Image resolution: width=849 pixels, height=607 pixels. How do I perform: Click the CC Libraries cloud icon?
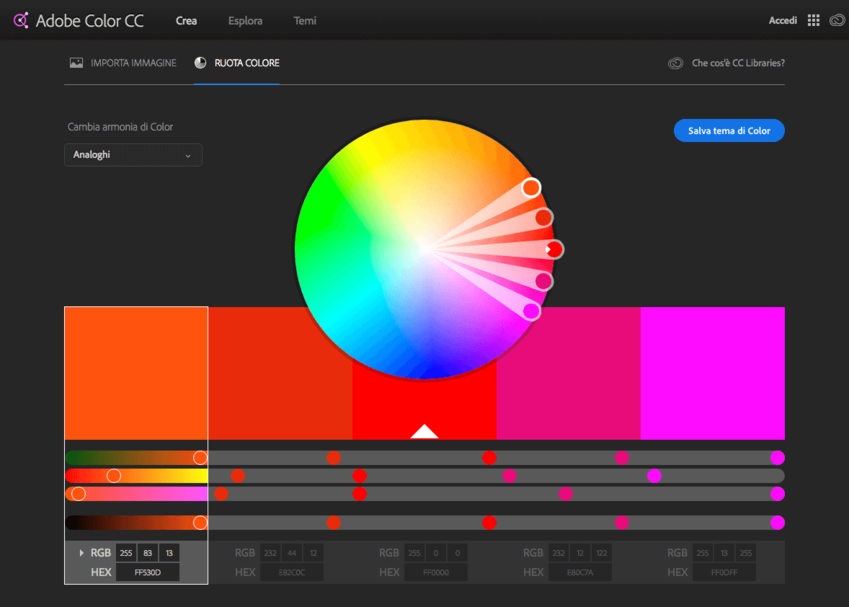coord(675,63)
